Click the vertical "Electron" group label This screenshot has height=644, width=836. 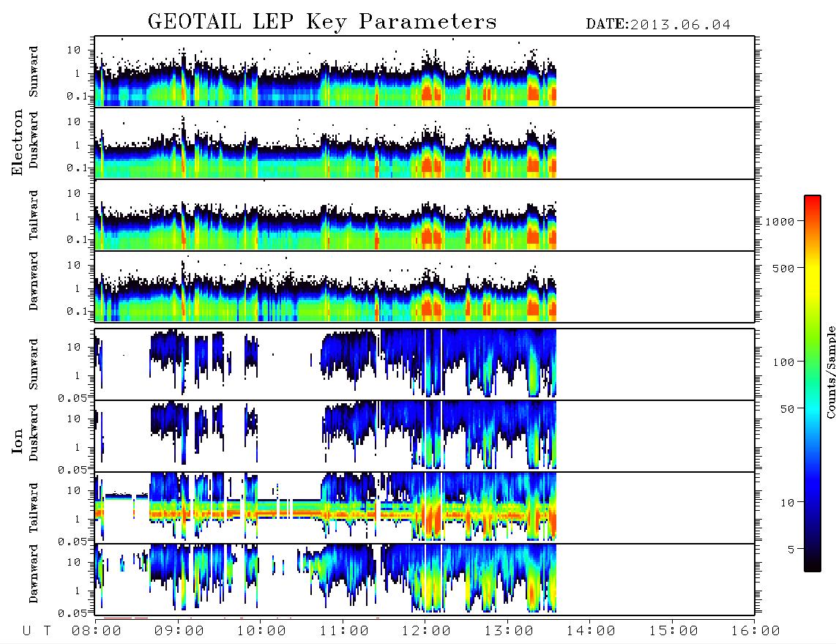(x=18, y=143)
